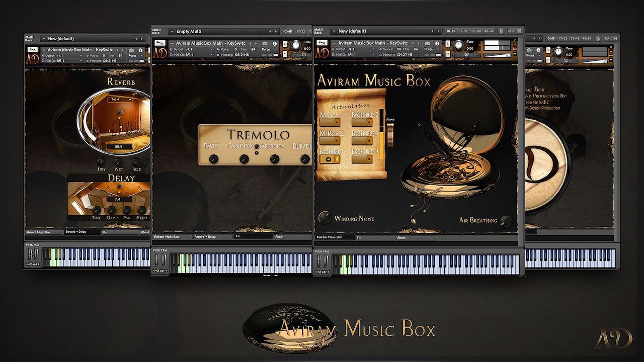The width and height of the screenshot is (644, 362).
Task: Click the Tremolo Rate knob
Action: [213, 159]
